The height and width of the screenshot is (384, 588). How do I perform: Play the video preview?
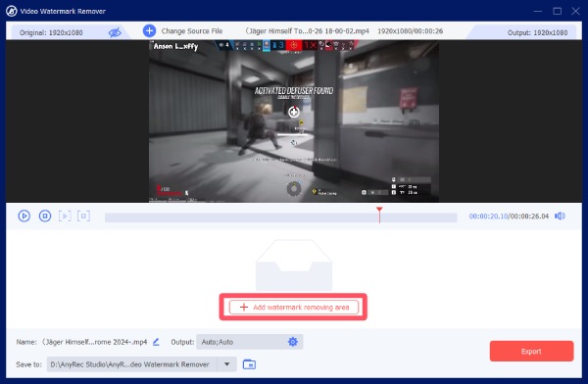point(24,216)
